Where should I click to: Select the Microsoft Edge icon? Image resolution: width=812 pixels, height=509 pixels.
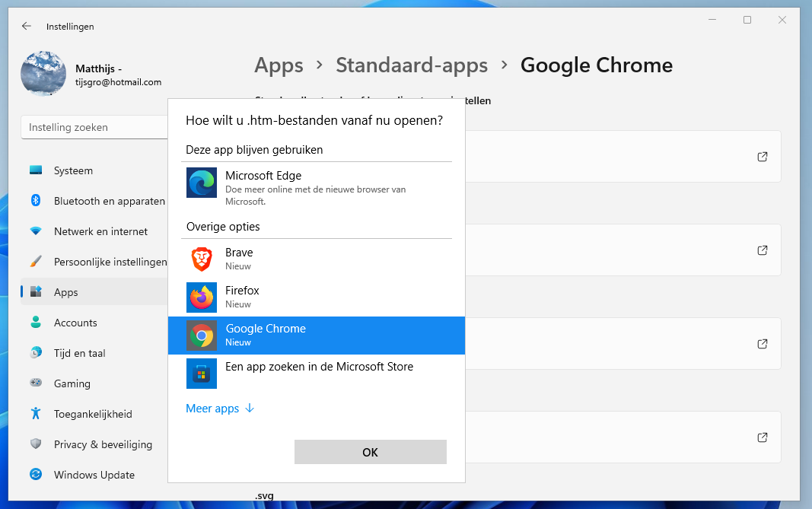(202, 183)
